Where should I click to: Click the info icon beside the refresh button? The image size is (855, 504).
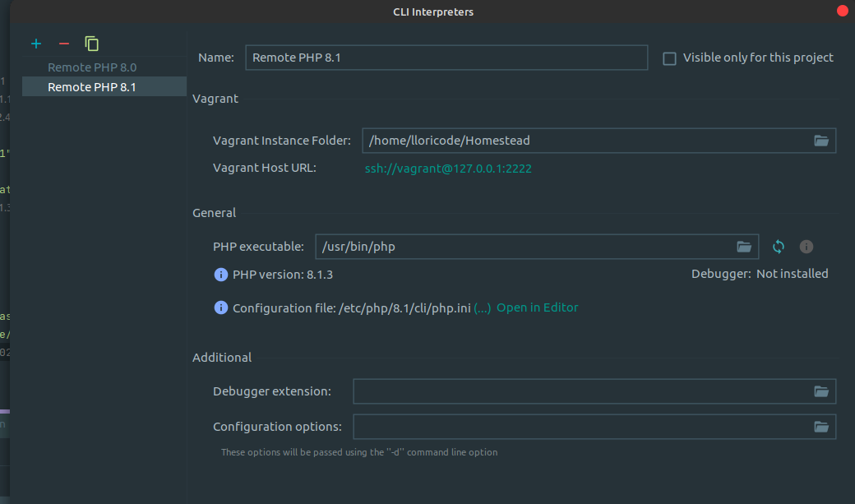806,246
